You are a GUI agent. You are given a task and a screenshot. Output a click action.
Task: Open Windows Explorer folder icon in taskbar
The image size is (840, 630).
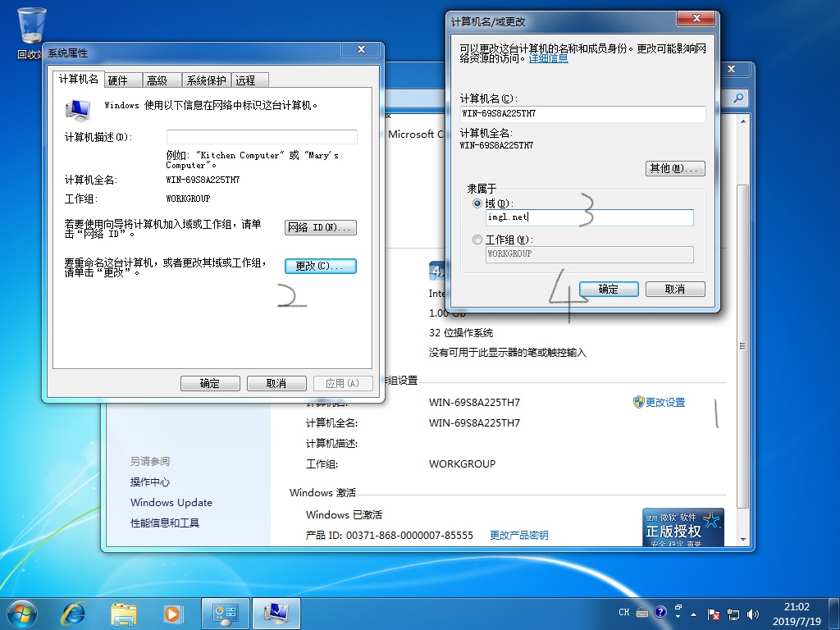124,612
